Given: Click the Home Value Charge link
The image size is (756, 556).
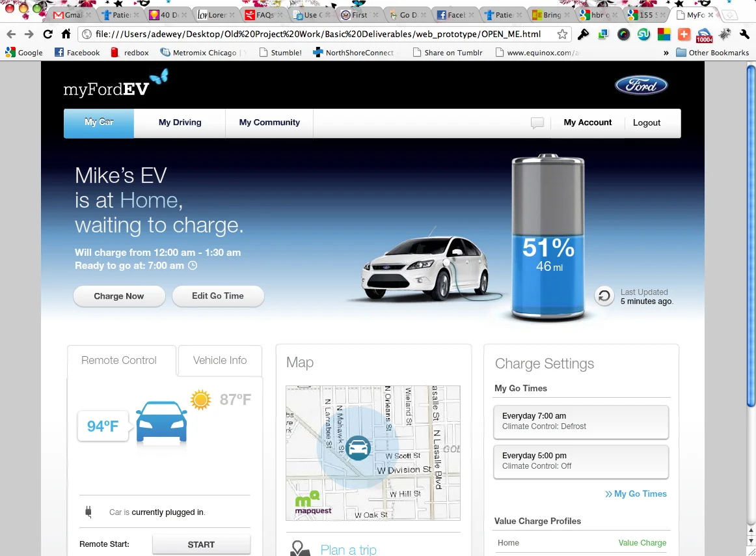Looking at the screenshot, I should coord(642,543).
